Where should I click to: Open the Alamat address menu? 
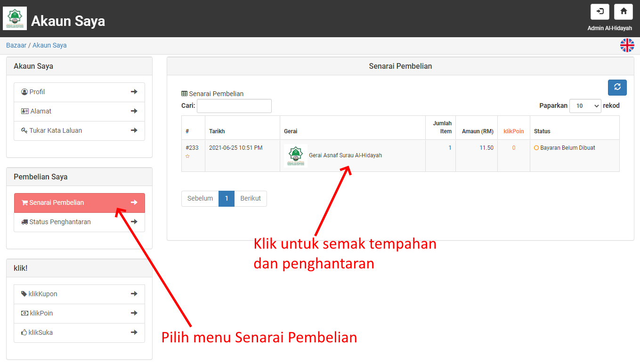[79, 111]
